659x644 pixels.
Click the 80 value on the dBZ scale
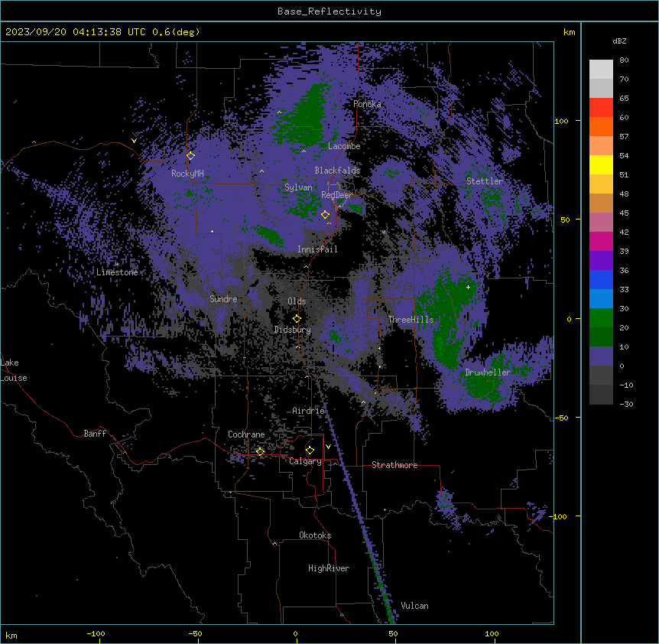[x=624, y=60]
